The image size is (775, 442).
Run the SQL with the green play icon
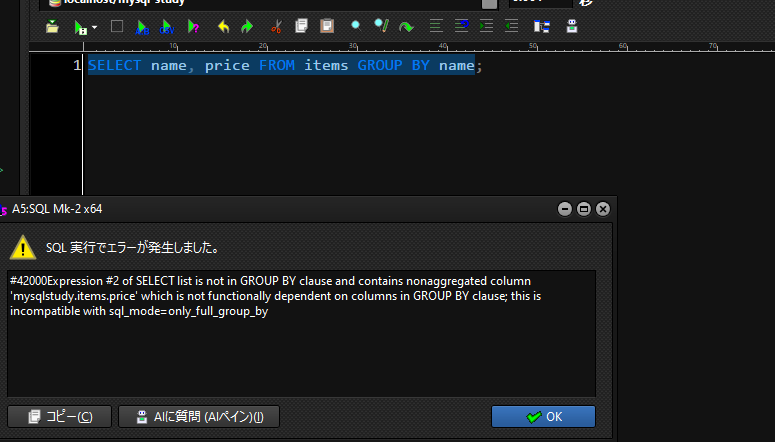80,27
